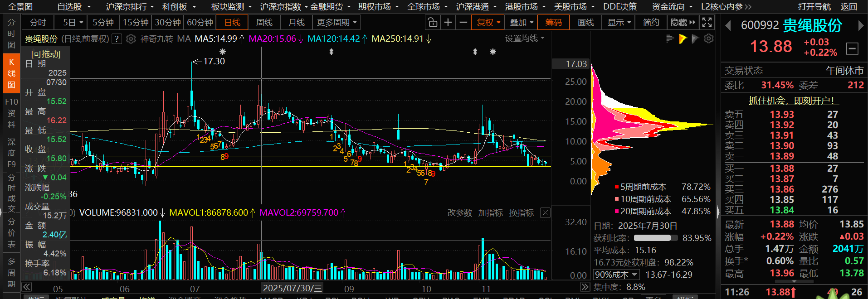Click 换指标 in volume panel

pos(521,212)
